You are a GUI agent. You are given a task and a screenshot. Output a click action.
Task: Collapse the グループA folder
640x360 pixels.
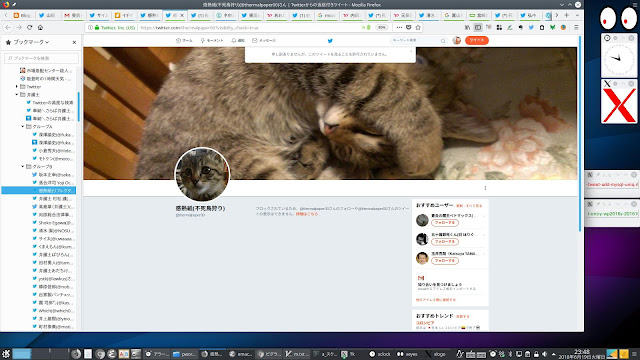(23, 127)
